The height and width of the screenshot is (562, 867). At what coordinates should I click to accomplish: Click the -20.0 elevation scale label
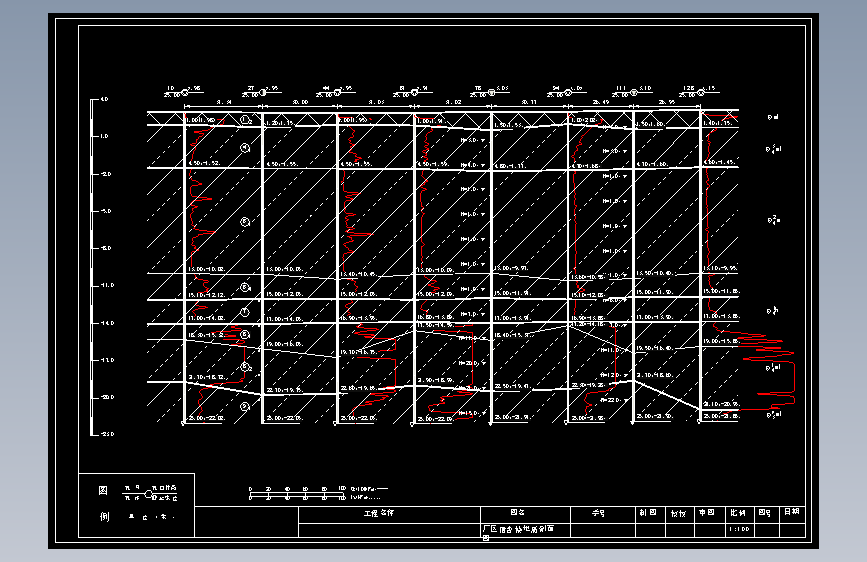point(107,397)
